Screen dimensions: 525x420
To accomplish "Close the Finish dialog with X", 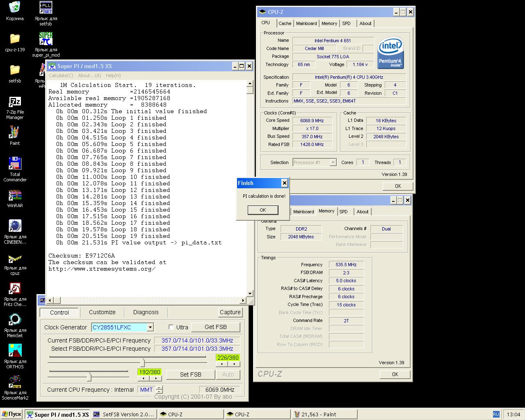I will pyautogui.click(x=284, y=183).
